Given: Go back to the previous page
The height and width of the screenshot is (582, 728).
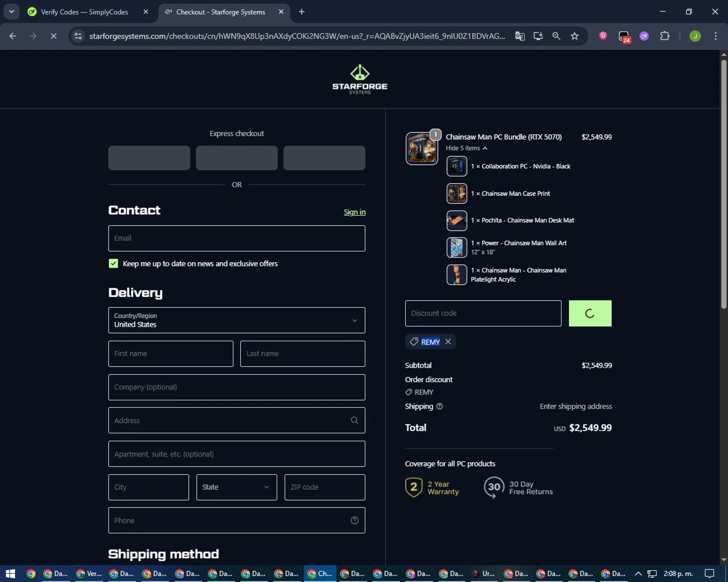Looking at the screenshot, I should (x=13, y=36).
